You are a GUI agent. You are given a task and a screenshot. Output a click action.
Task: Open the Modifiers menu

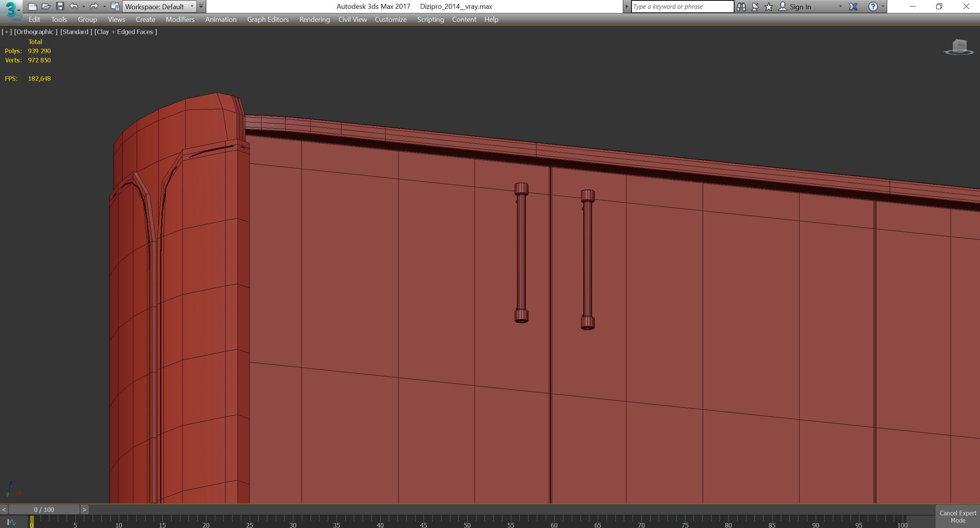tap(180, 20)
